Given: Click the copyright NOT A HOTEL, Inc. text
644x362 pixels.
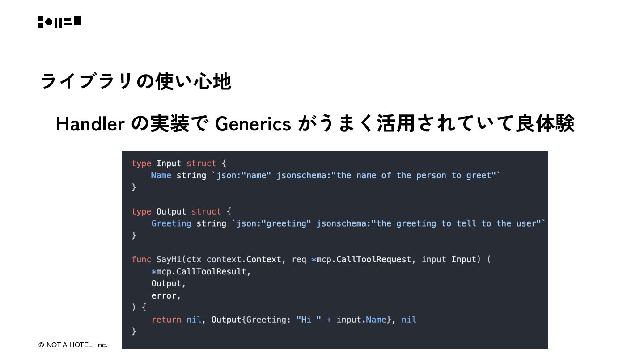Looking at the screenshot, I should [x=73, y=345].
